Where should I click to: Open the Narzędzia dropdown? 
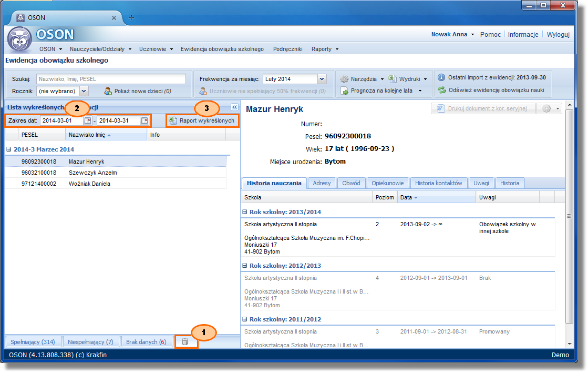click(x=362, y=79)
